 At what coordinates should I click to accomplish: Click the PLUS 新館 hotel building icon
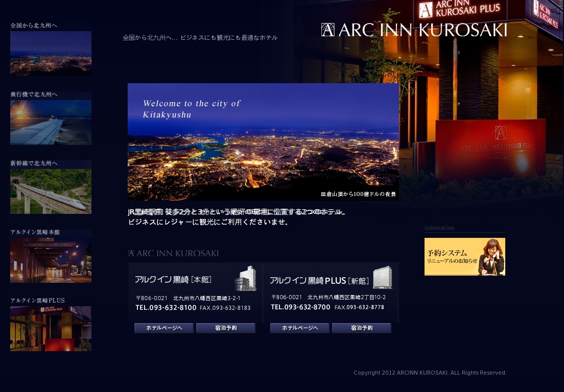[382, 277]
